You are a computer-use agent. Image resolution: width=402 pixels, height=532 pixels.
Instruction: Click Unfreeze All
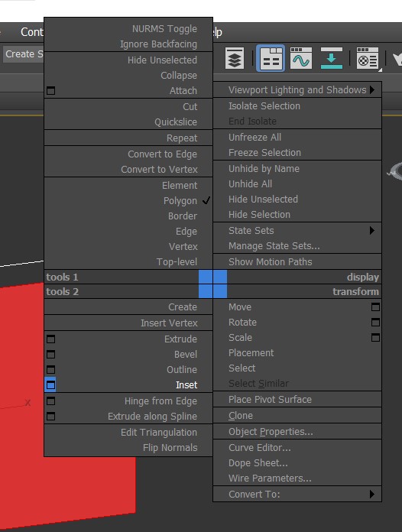(x=254, y=138)
